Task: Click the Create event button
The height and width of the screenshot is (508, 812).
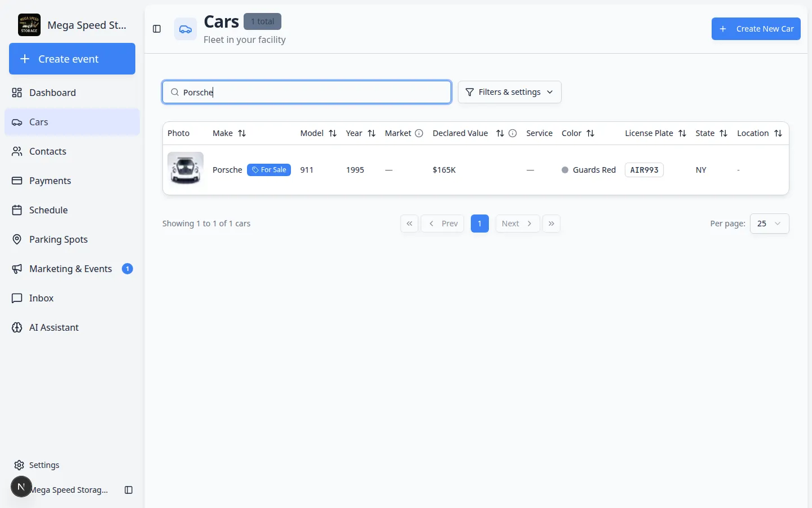Action: coord(72,59)
